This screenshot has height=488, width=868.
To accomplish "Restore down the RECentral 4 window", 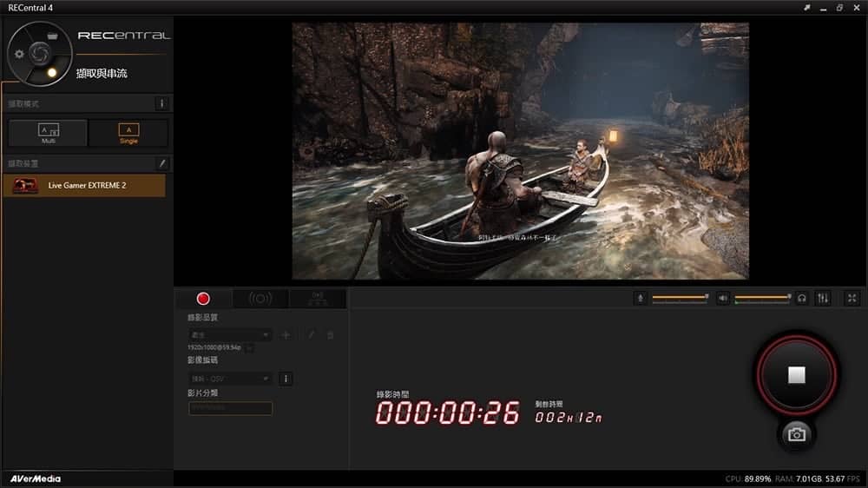I will click(839, 8).
